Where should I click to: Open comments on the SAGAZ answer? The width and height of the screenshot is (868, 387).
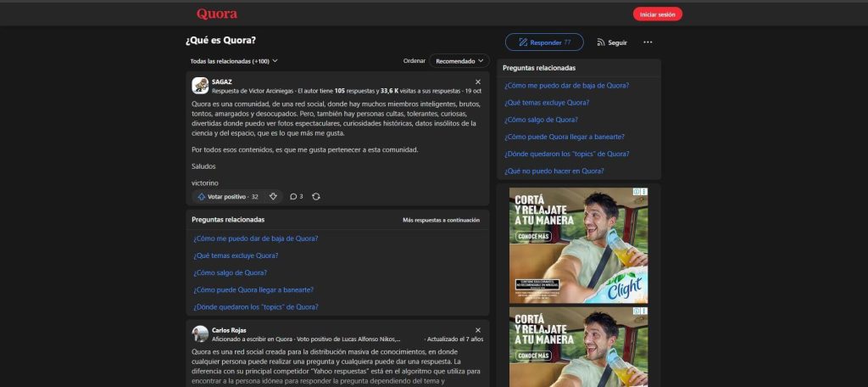pyautogui.click(x=296, y=196)
